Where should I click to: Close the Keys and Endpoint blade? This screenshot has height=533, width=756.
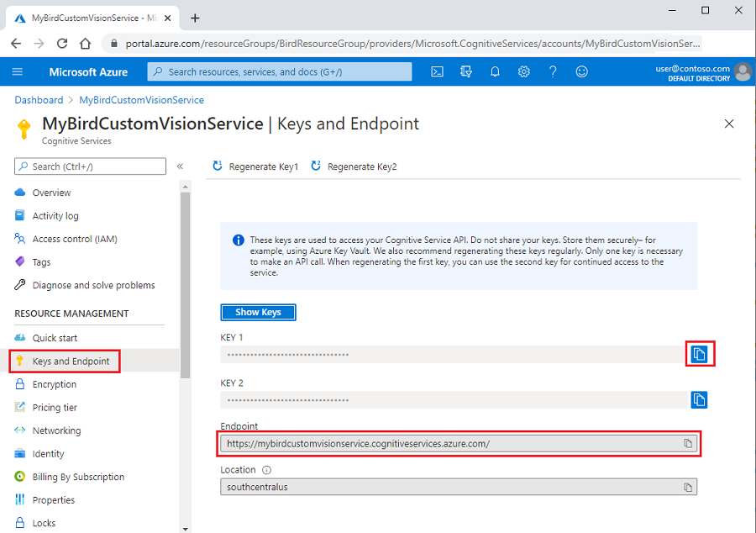(729, 124)
